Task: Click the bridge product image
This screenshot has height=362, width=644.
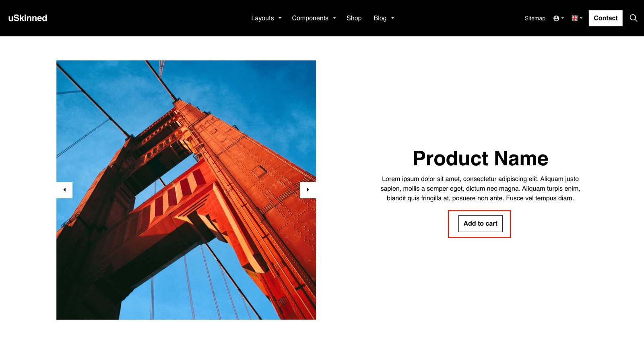Action: click(186, 189)
